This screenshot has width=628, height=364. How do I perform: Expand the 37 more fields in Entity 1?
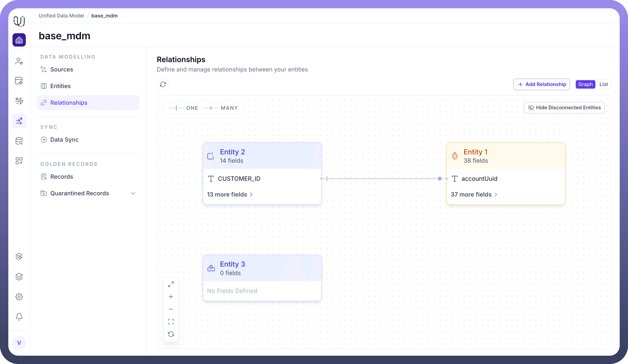pyautogui.click(x=474, y=194)
